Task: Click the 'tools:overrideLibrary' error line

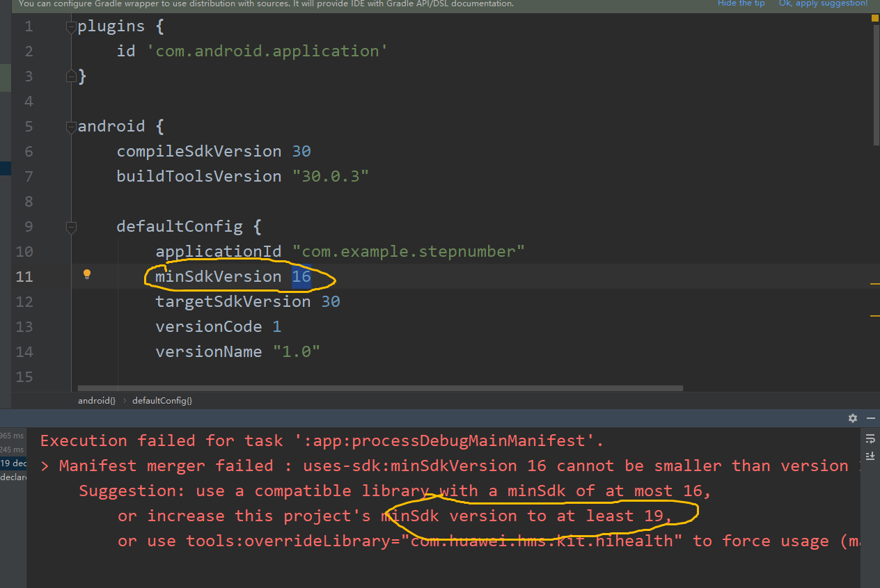Action: (487, 541)
